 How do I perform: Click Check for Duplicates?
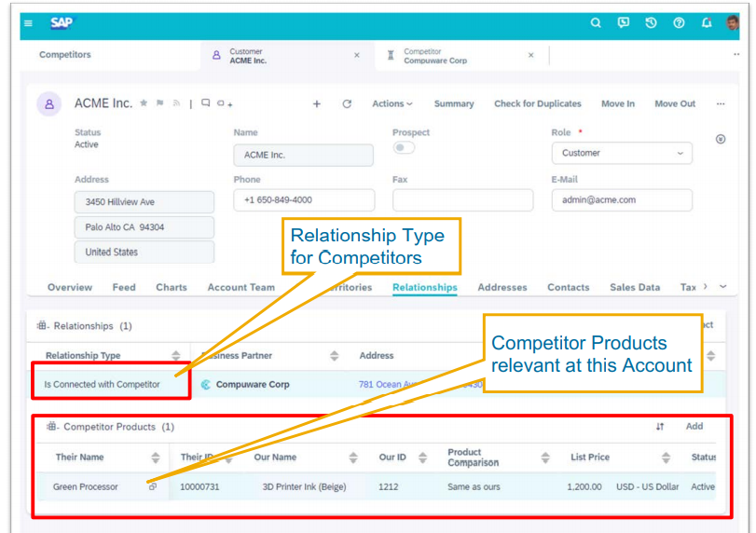click(x=538, y=103)
